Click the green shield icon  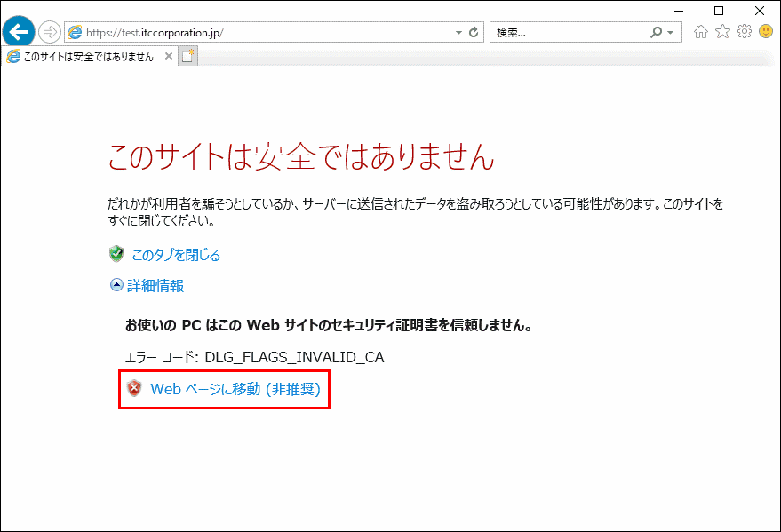pos(116,254)
